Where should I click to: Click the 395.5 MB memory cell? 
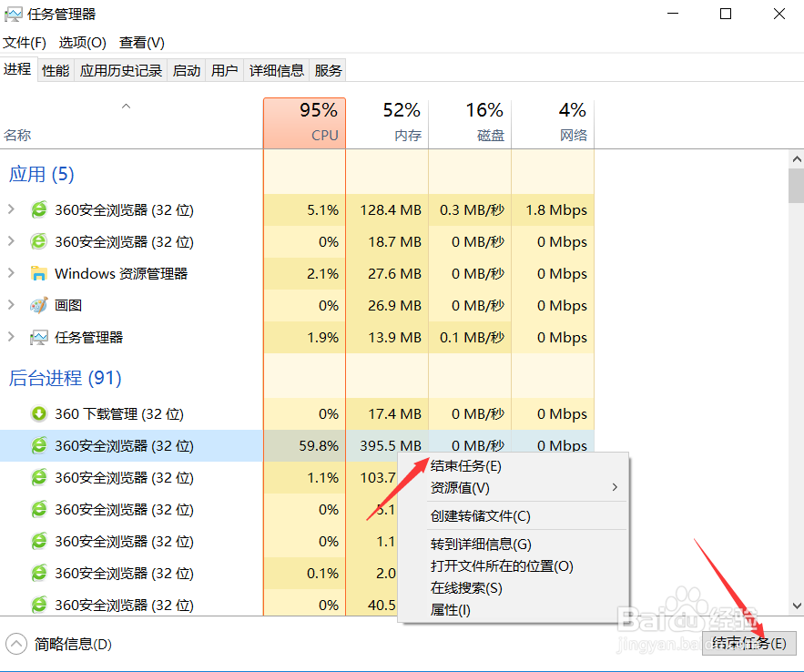(387, 445)
